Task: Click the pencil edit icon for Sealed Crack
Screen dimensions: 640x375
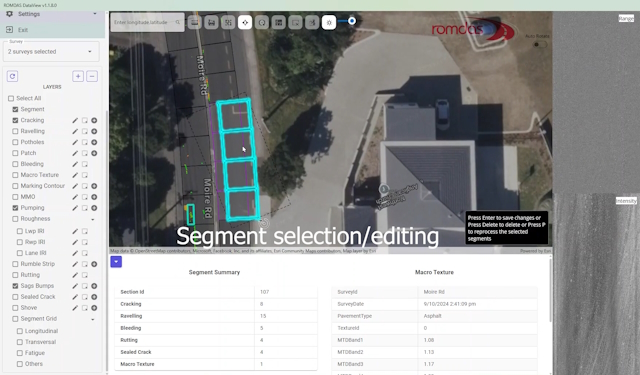Action: tap(75, 297)
